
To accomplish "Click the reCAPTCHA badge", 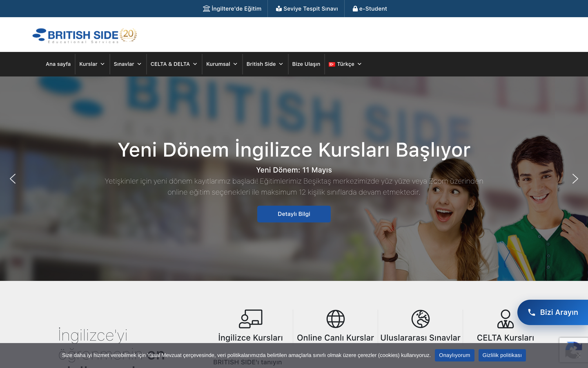I will click(573, 350).
